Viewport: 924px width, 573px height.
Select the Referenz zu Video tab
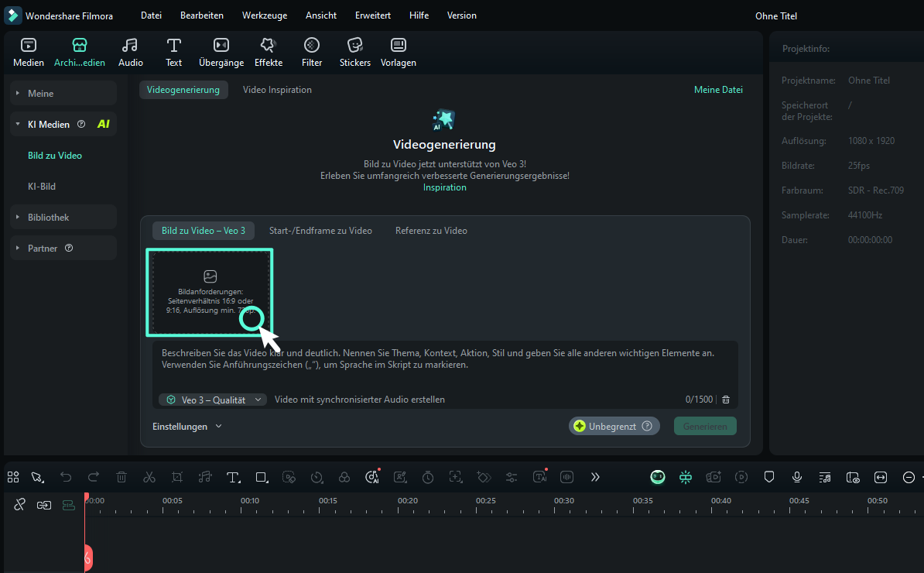click(431, 231)
